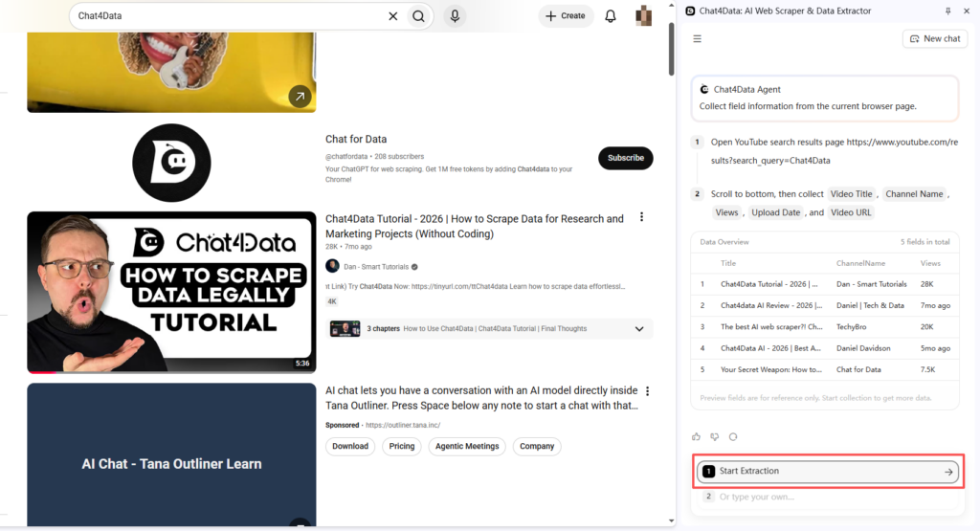Image resolution: width=980 pixels, height=531 pixels.
Task: Click the Or type your own input field
Action: [x=828, y=497]
